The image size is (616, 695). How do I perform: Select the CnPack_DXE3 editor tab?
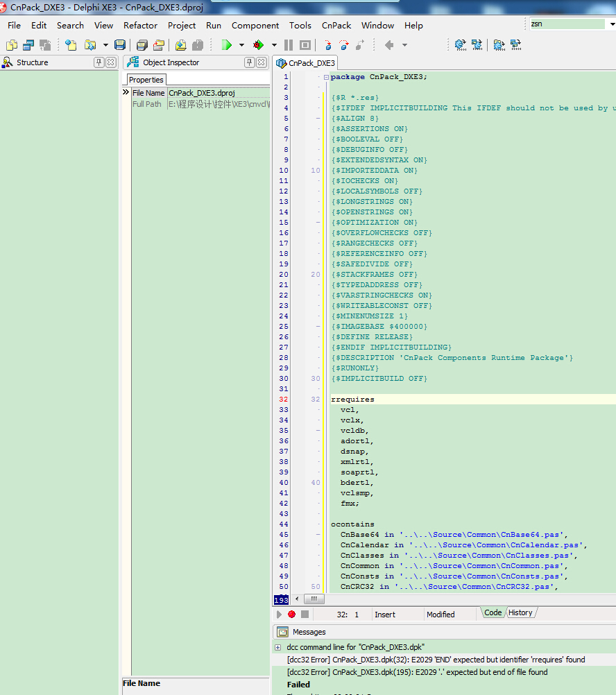pos(306,63)
